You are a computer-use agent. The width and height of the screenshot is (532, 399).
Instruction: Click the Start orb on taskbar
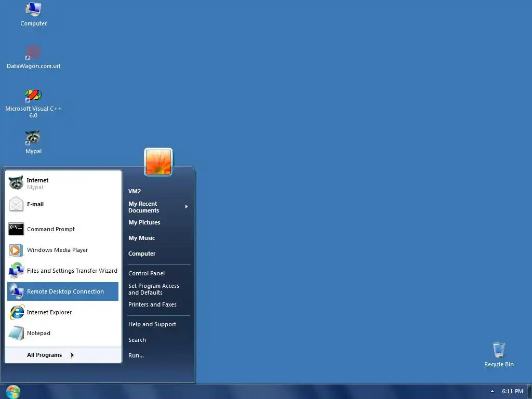point(13,392)
